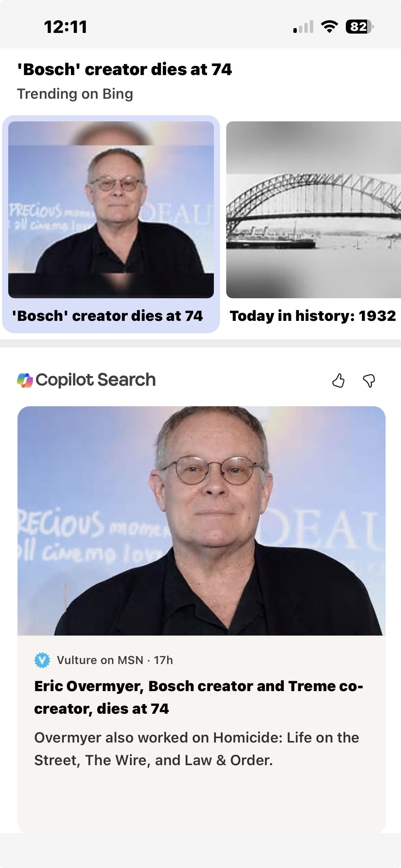Tap the Overmyer also worked on summary text
This screenshot has height=868, width=401.
[197, 749]
